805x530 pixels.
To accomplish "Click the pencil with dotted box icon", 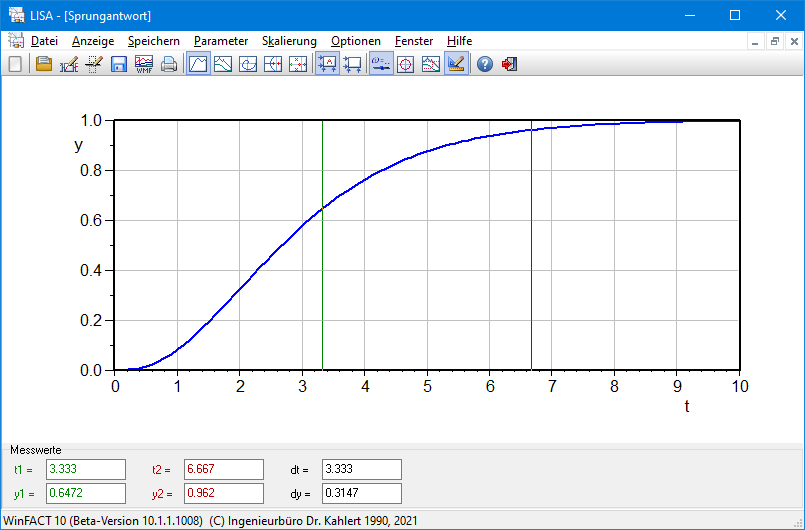I will 93,64.
